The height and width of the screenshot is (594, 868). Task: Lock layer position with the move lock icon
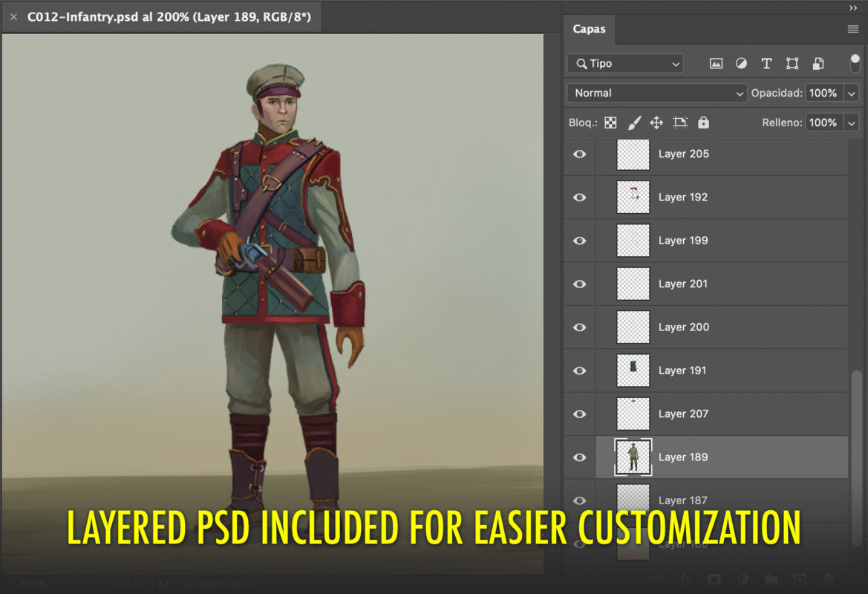pyautogui.click(x=656, y=122)
